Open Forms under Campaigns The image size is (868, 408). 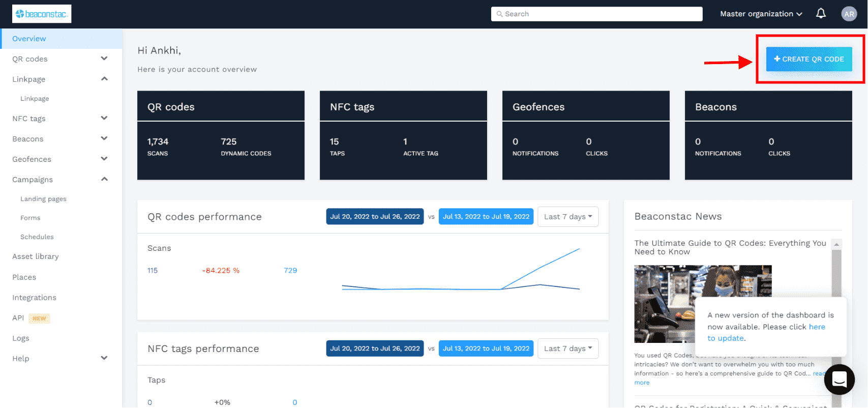(31, 218)
